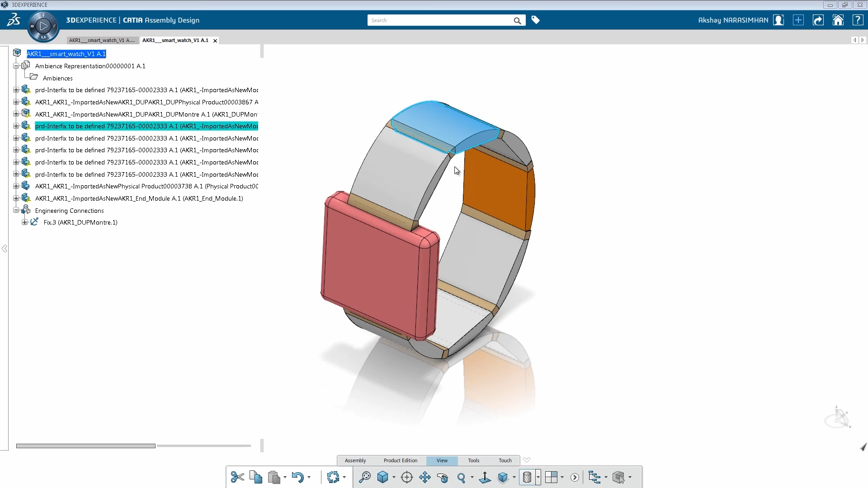Click the Cut scissors icon
This screenshot has width=868, height=488.
pos(237,477)
